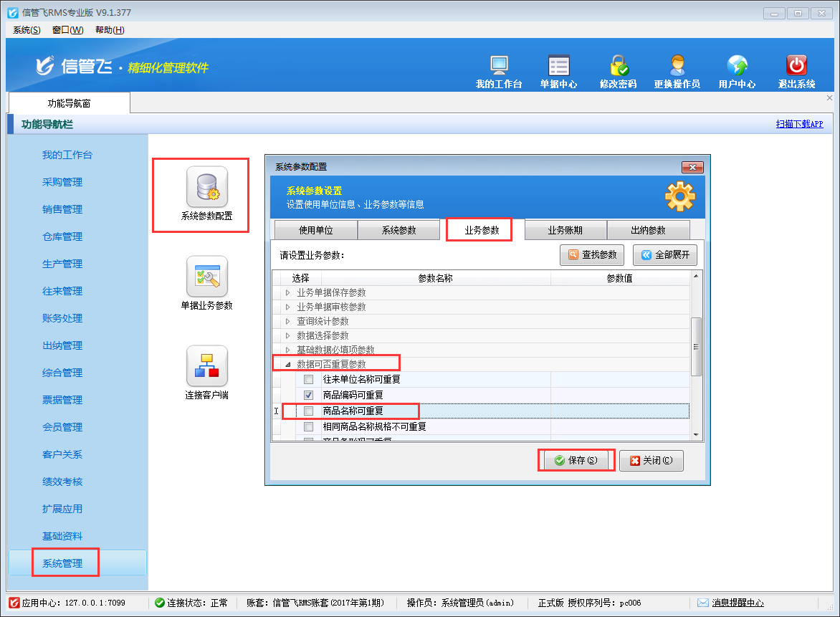Click the 修改密码 lock icon
The image size is (840, 617).
click(618, 67)
